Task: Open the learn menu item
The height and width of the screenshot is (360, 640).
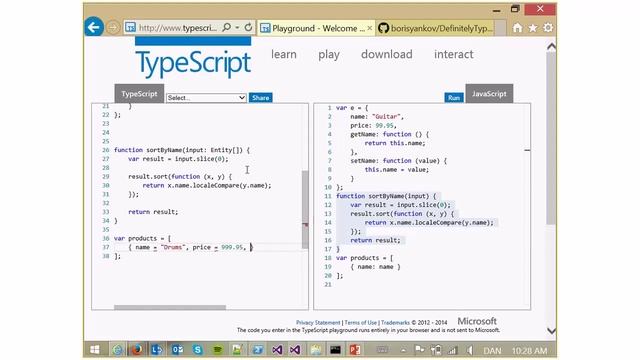Action: (x=284, y=54)
